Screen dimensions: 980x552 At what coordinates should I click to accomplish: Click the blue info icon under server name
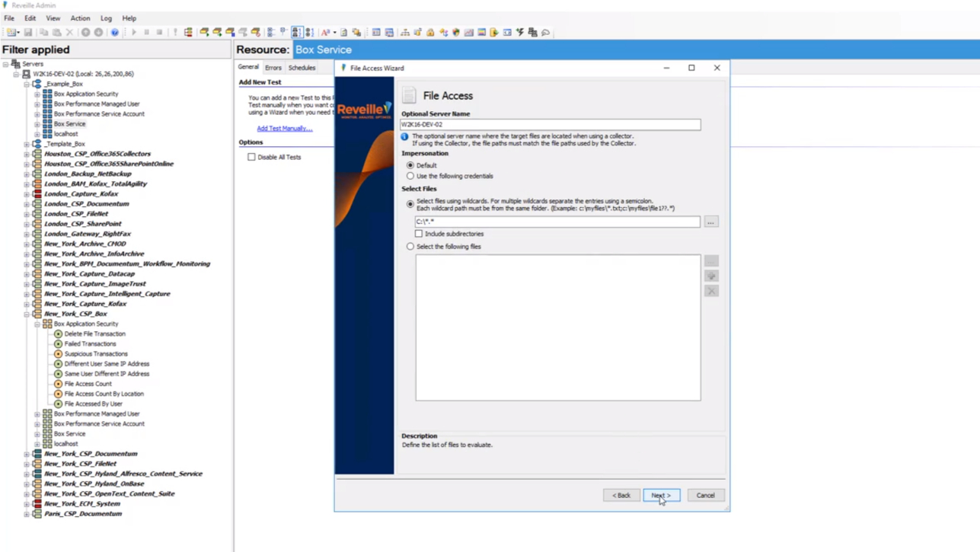point(405,137)
